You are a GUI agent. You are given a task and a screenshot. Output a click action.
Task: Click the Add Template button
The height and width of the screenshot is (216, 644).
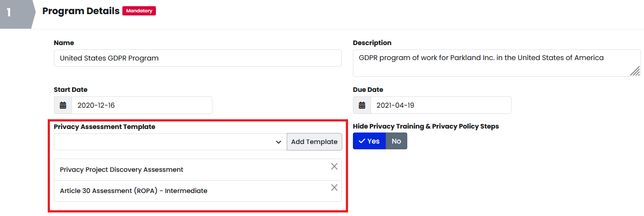coord(314,142)
